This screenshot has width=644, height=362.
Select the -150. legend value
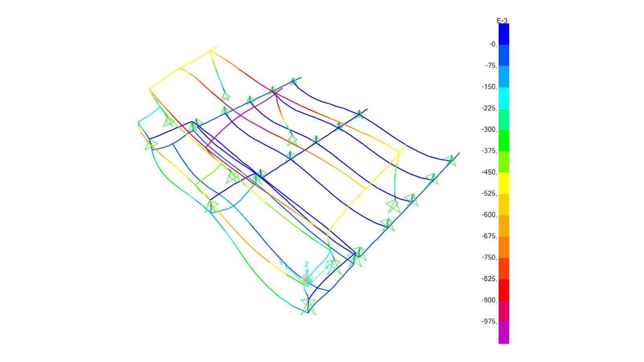(489, 87)
